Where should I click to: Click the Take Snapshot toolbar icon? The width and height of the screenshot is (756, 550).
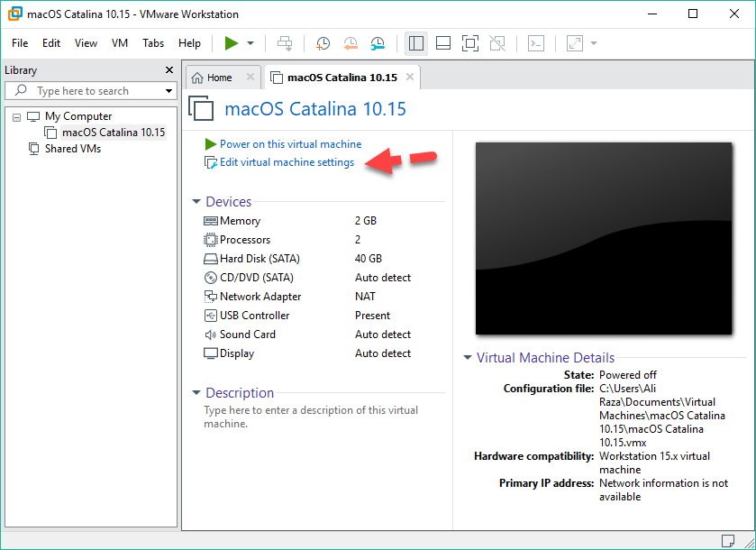[323, 43]
